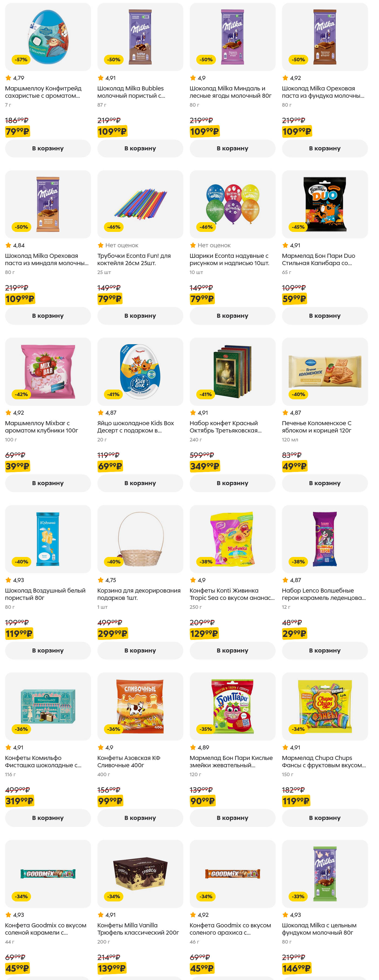Open Milka с цельным фундуком title link
This screenshot has width=379, height=980.
[x=319, y=929]
